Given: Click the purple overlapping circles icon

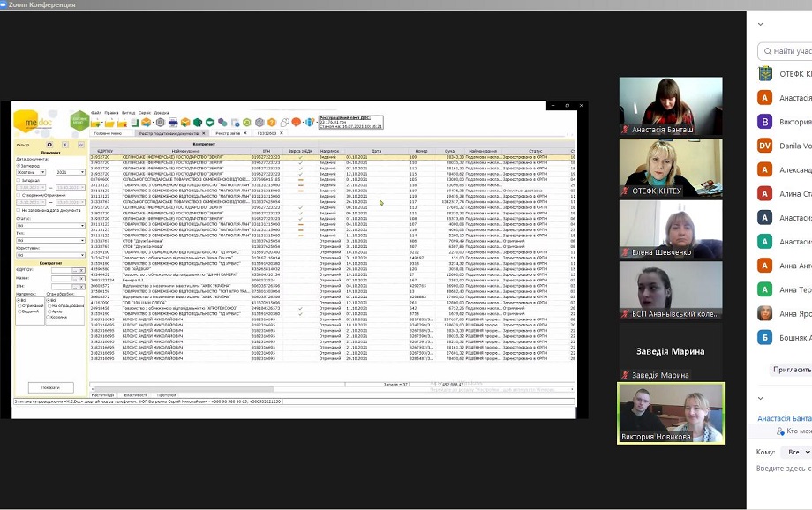Looking at the screenshot, I should [222, 123].
